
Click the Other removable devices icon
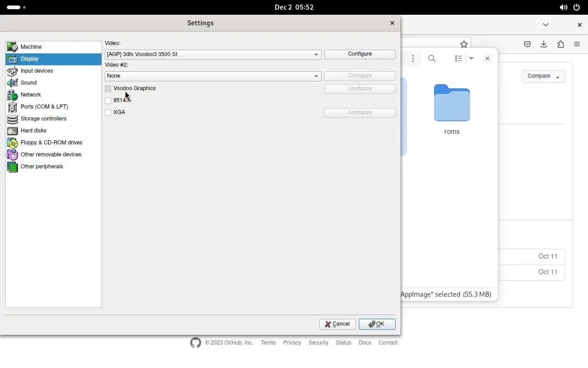(12, 155)
